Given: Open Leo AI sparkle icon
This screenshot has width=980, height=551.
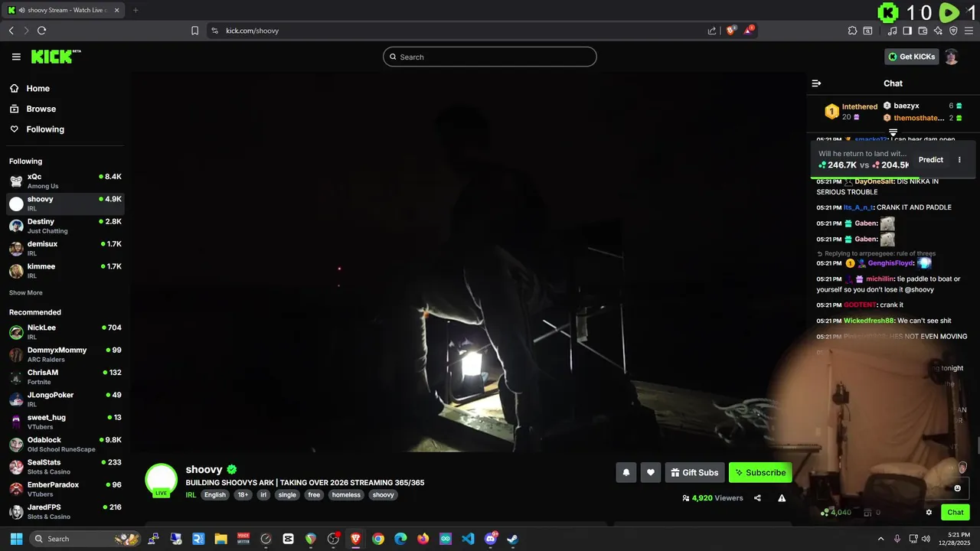Looking at the screenshot, I should 938,31.
